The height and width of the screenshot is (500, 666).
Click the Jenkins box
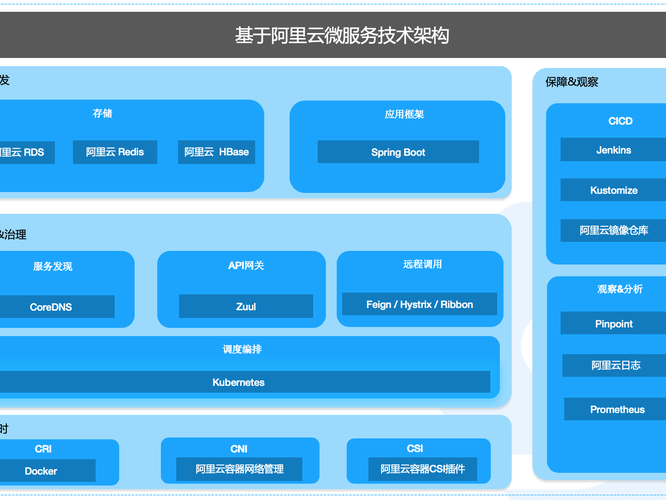(613, 150)
